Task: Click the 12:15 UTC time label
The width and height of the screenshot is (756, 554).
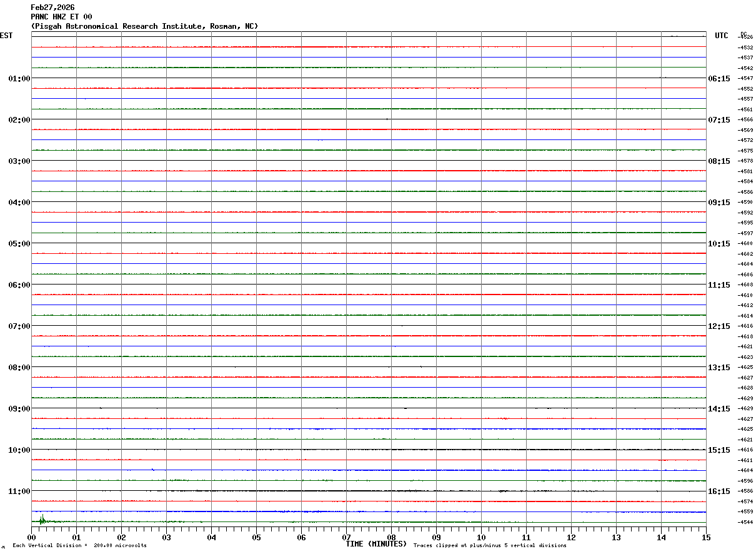Action: [719, 326]
